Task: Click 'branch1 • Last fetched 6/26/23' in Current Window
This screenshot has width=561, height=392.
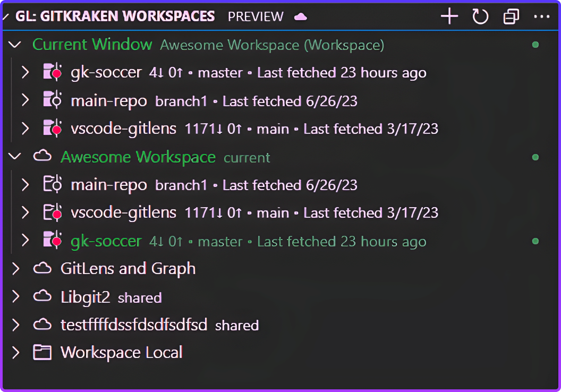Action: tap(256, 101)
